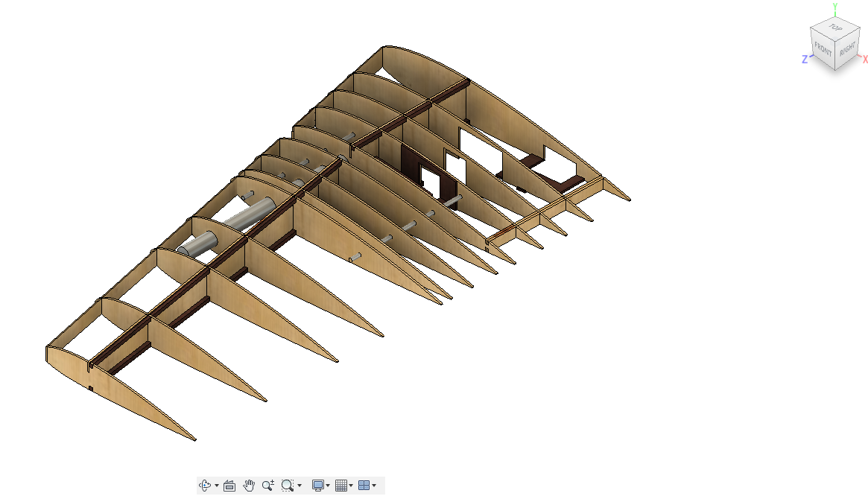The height and width of the screenshot is (496, 868).
Task: Click the FRONT face of ViewCube
Action: (823, 50)
